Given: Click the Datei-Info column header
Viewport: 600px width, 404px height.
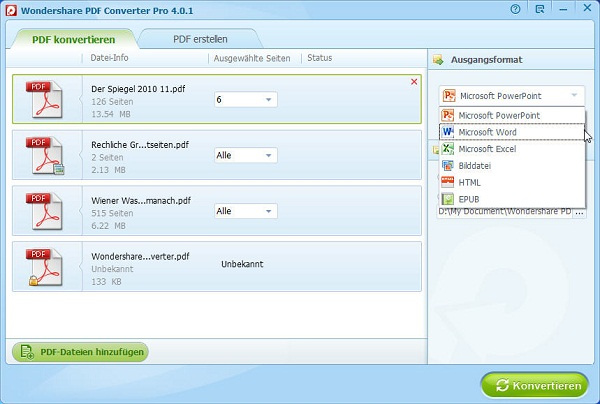Looking at the screenshot, I should point(109,58).
